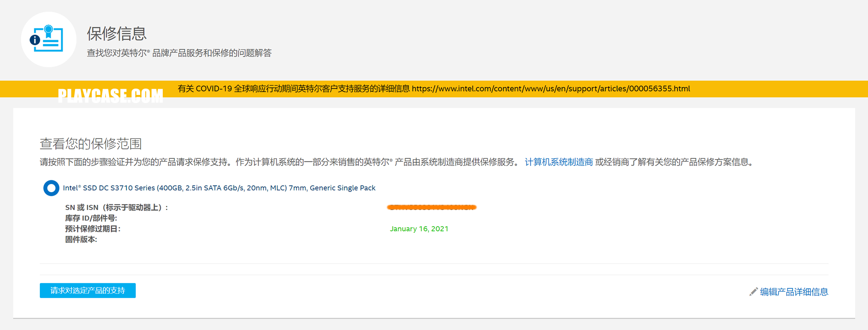Viewport: 868px width, 330px height.
Task: Click the COVID-19 support article URL in banner
Action: (x=551, y=89)
